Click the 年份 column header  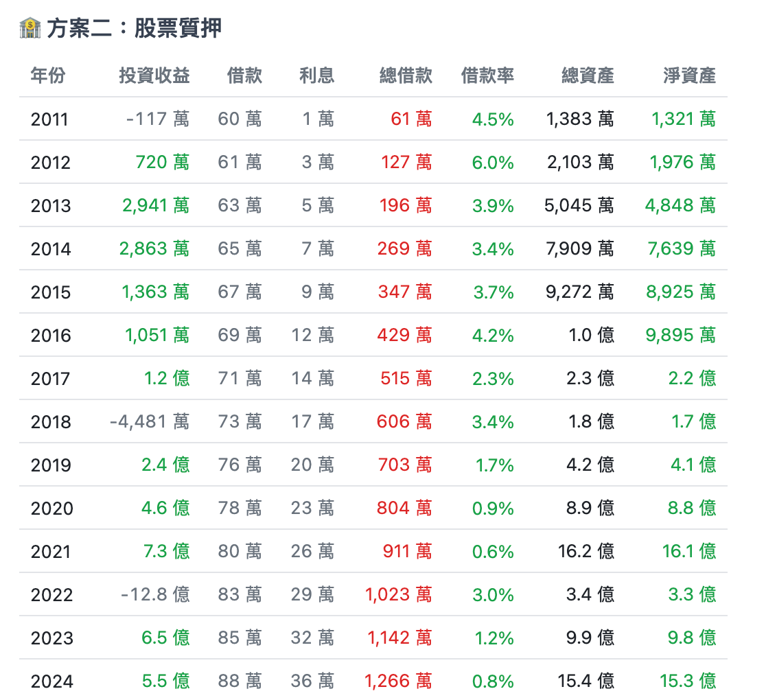tap(48, 75)
